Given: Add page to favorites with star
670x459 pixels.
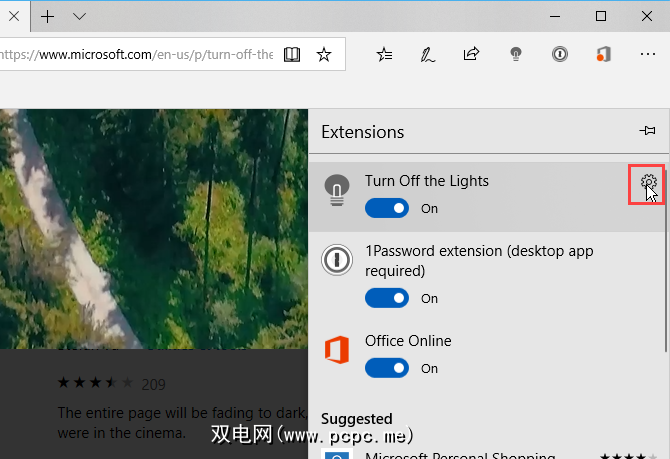Looking at the screenshot, I should click(x=324, y=55).
